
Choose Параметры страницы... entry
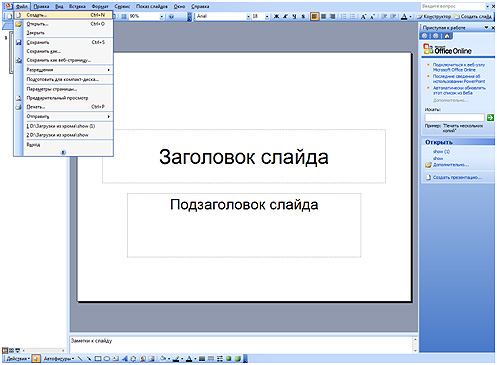pyautogui.click(x=63, y=89)
